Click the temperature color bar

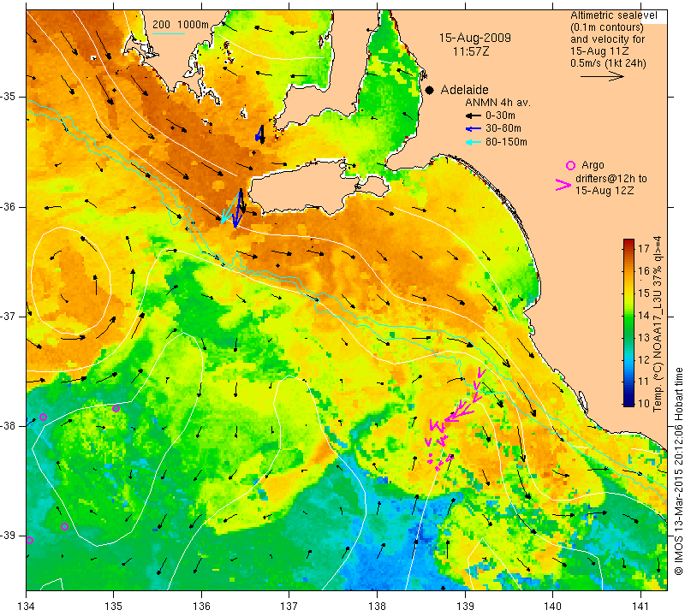pos(628,323)
